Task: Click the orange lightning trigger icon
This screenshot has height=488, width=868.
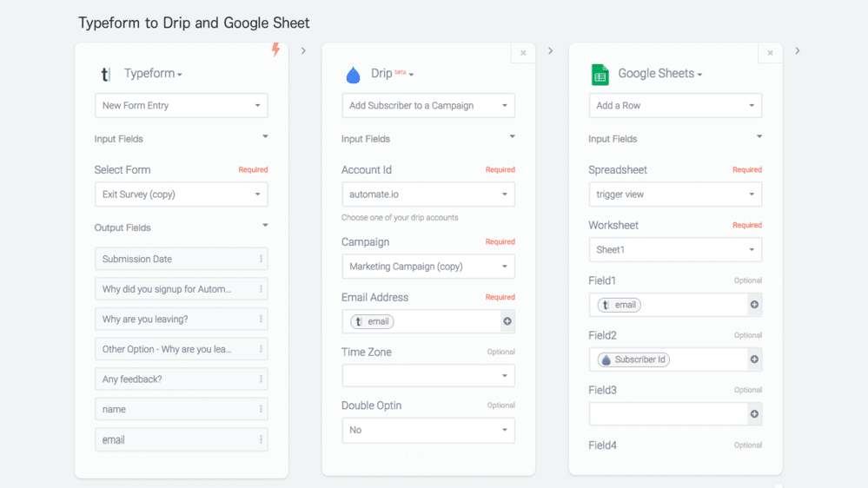Action: (275, 49)
